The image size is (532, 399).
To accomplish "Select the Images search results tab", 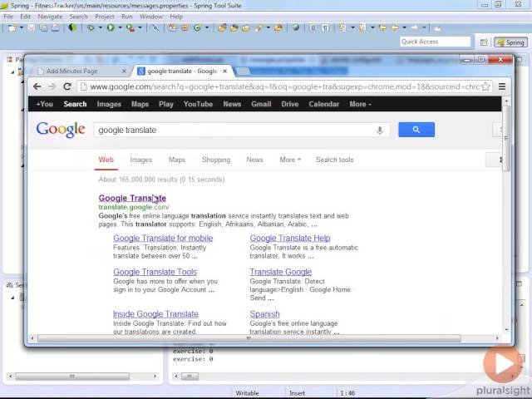I will (x=140, y=160).
